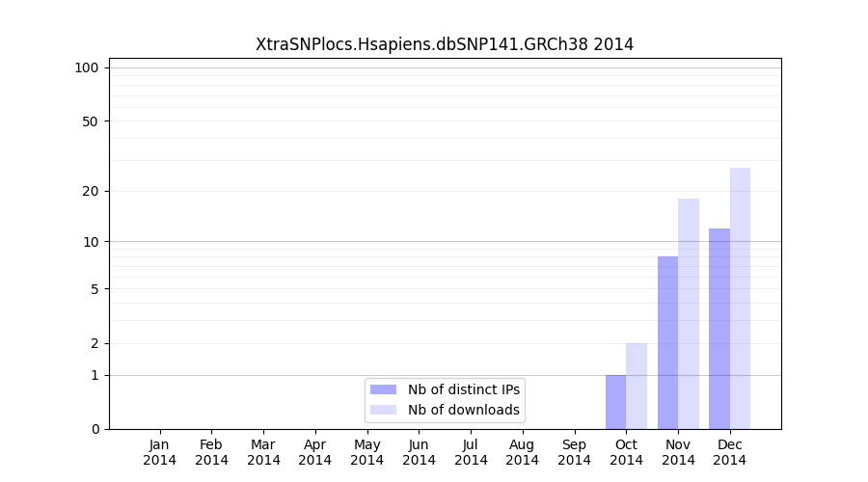Screen dimensions: 868x482
Task: Click the 20 y-axis tick label
Action: tap(91, 191)
